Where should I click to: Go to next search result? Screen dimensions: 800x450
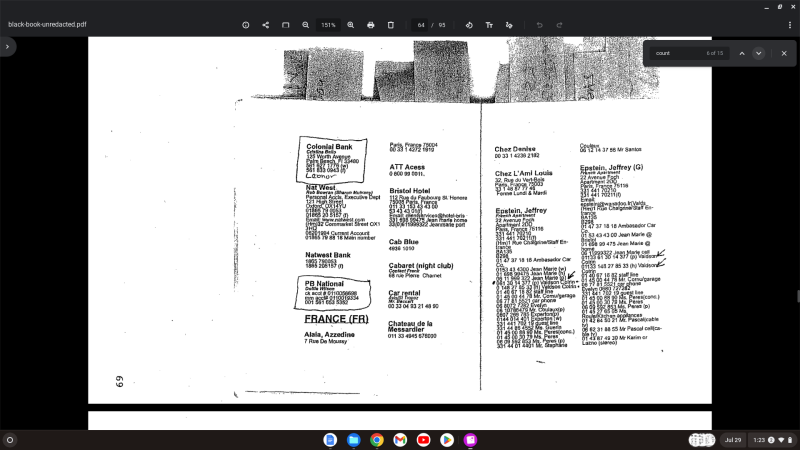coord(759,53)
